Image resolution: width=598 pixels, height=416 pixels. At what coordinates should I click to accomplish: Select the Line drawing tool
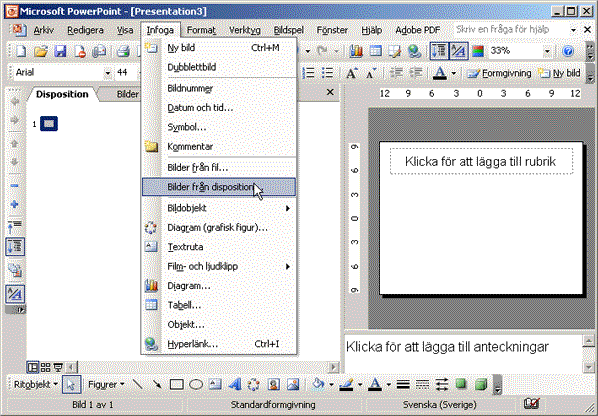click(138, 384)
